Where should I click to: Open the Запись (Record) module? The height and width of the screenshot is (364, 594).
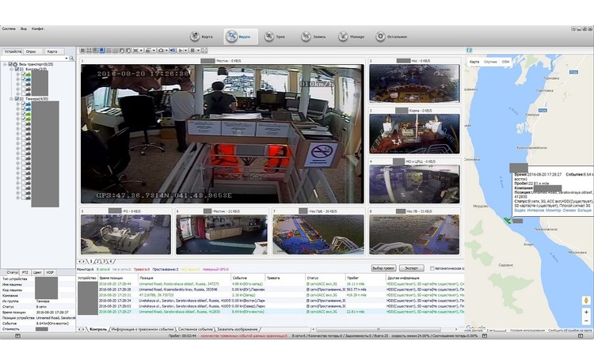(312, 36)
